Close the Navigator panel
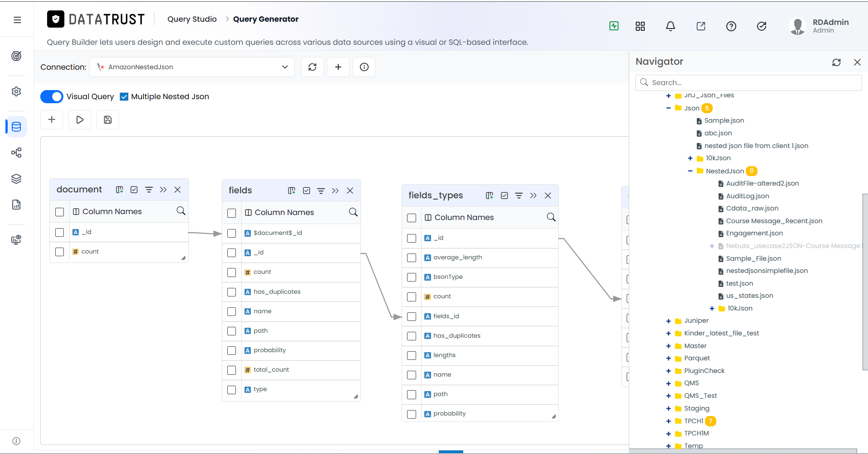 (x=857, y=62)
